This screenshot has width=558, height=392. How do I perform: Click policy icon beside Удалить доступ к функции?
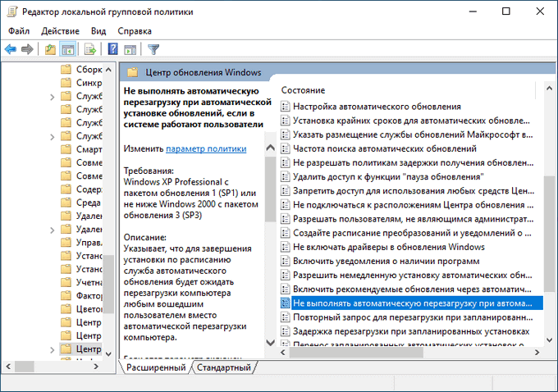285,177
